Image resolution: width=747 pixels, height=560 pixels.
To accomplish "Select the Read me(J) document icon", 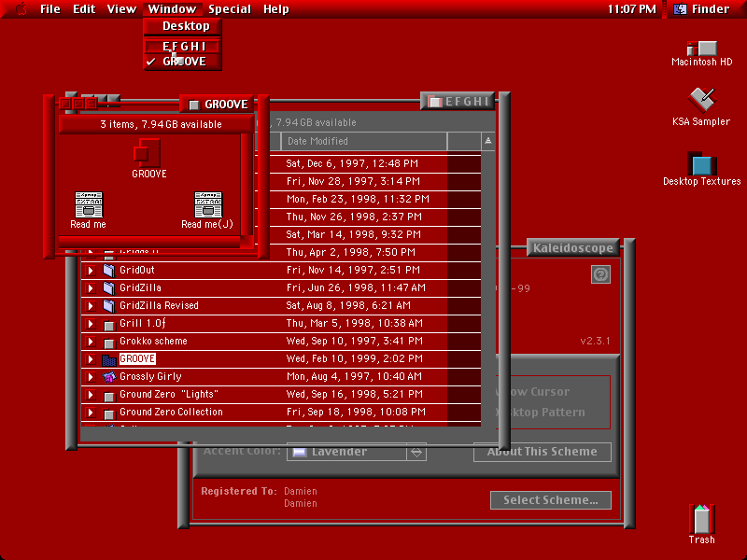I will tap(208, 204).
